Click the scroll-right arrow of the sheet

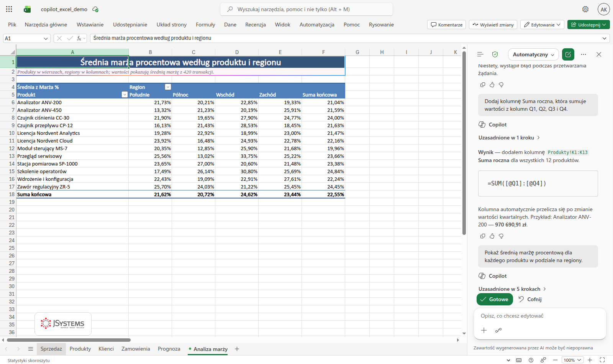pos(458,340)
